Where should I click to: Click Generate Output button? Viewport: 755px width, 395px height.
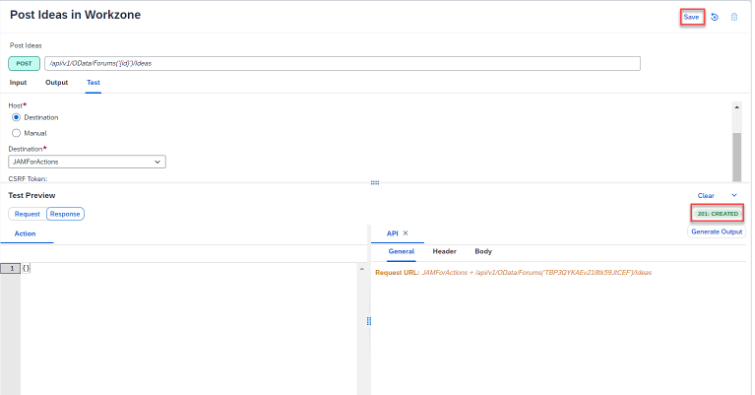(716, 232)
